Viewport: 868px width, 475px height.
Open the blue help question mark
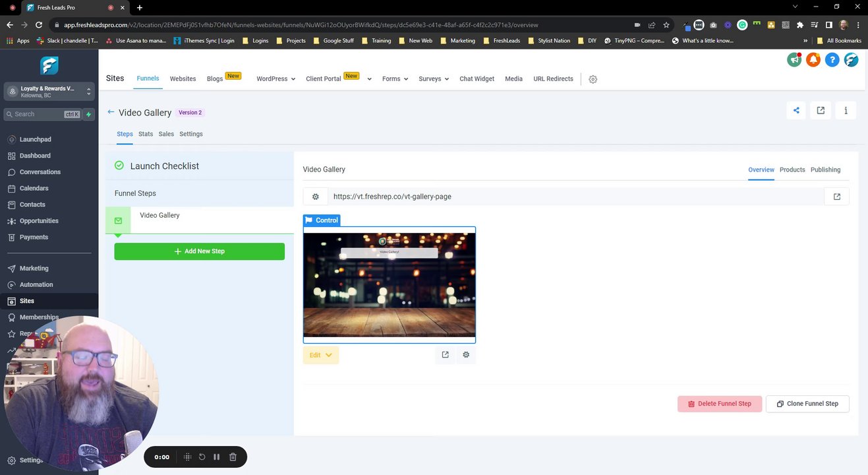(832, 59)
